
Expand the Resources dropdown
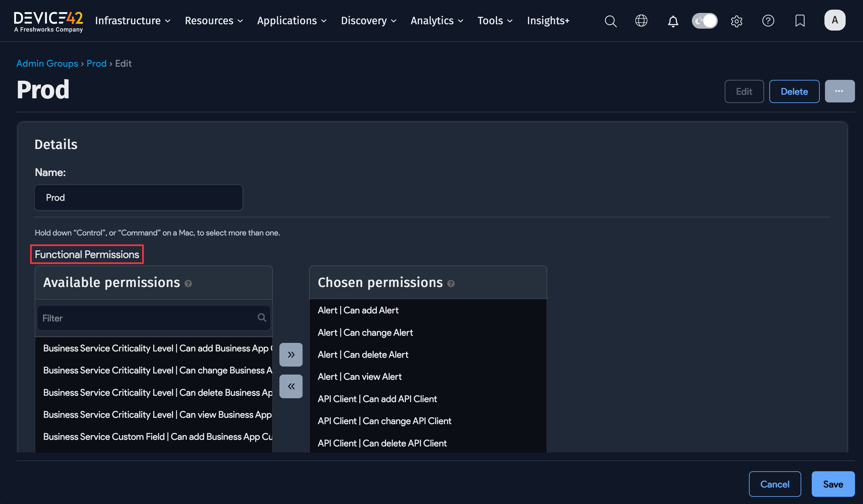coord(214,21)
